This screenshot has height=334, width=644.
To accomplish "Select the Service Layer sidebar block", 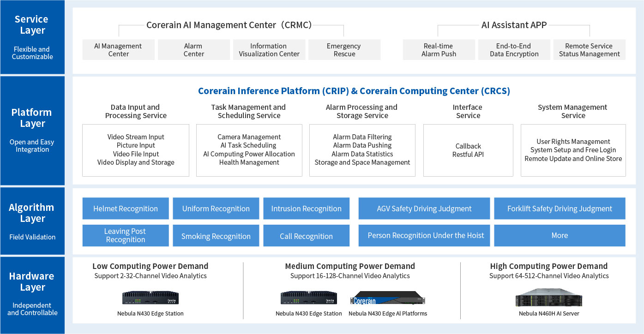I will coord(32,37).
